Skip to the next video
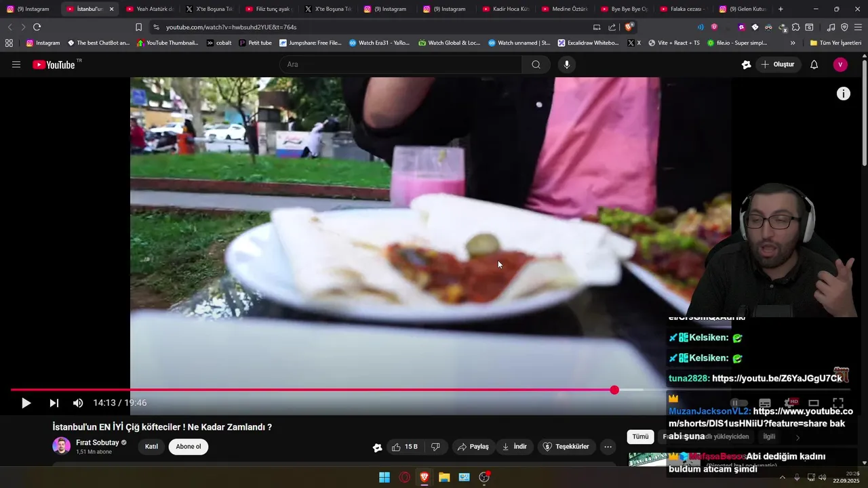Image resolution: width=868 pixels, height=488 pixels. [x=54, y=403]
